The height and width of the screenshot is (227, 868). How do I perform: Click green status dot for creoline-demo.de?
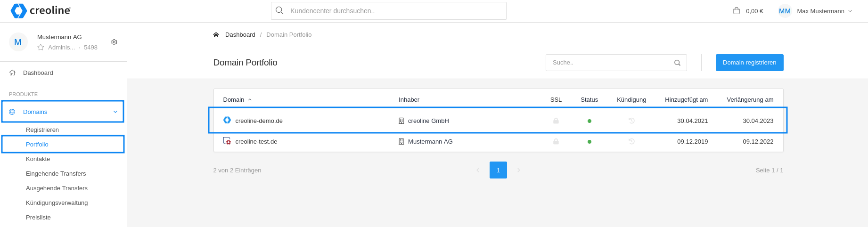590,121
